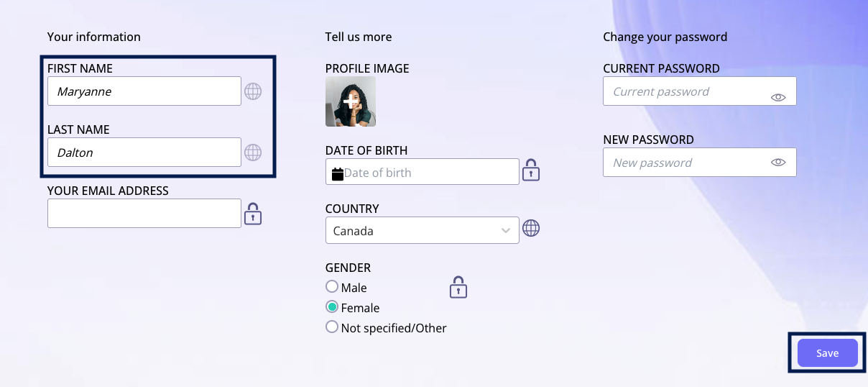Open the calendar icon in Date of birth
Image resolution: width=868 pixels, height=387 pixels.
pos(338,173)
